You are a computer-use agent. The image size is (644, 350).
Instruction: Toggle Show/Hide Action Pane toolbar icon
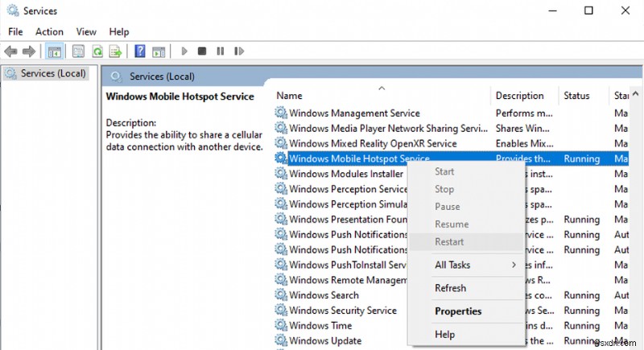tap(159, 51)
